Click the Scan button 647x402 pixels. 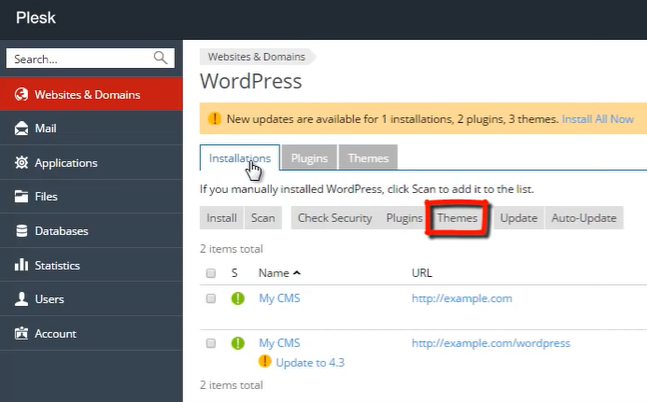(263, 218)
